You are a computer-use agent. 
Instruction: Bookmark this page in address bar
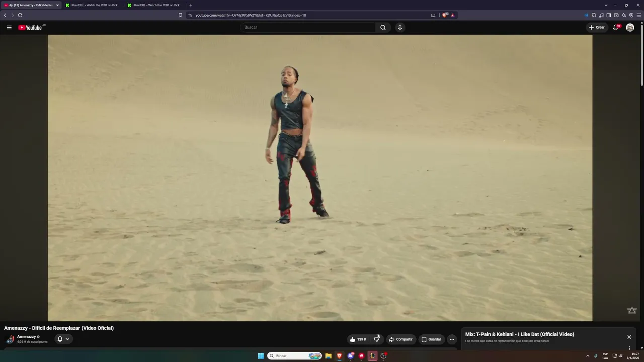point(180,15)
